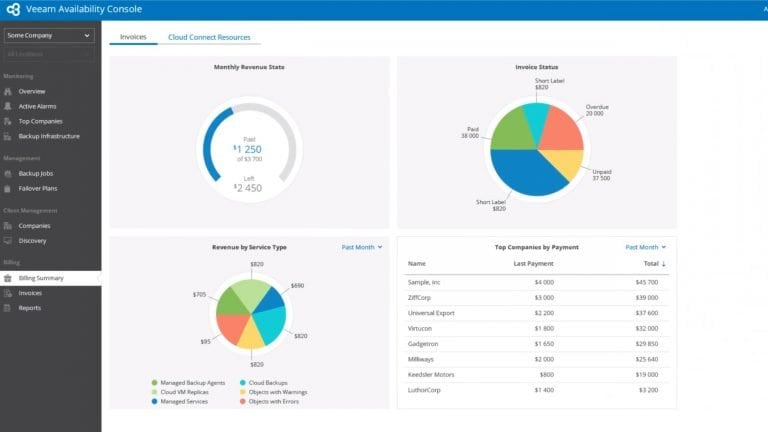The width and height of the screenshot is (768, 432).
Task: Click the Active Alarms bell icon
Action: point(8,106)
